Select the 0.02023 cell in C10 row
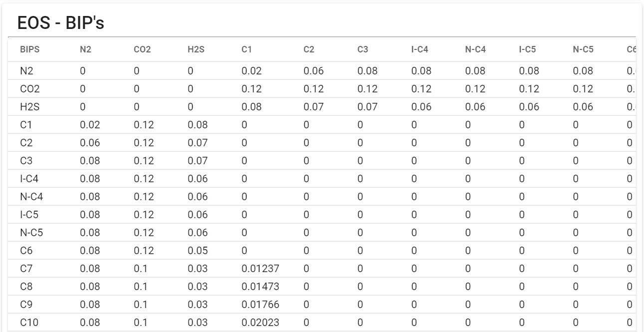The image size is (644, 332). tap(260, 323)
